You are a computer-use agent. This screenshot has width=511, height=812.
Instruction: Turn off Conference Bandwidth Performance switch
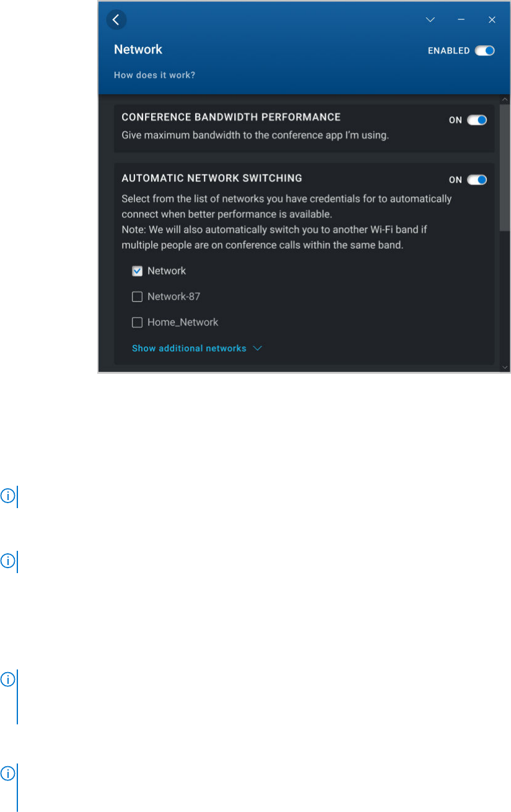tap(477, 120)
